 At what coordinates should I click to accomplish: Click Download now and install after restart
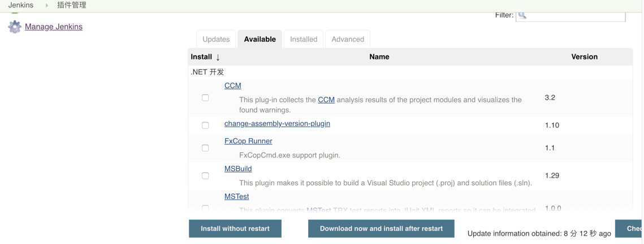point(381,229)
